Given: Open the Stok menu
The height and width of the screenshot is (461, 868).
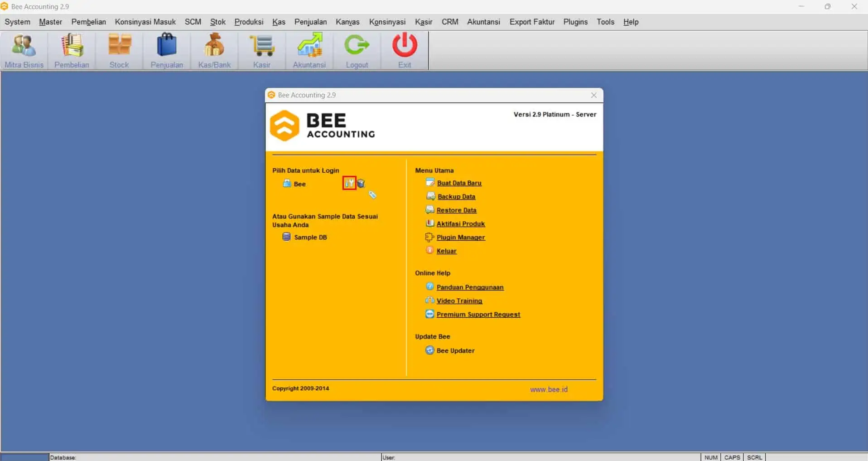Looking at the screenshot, I should tap(217, 22).
